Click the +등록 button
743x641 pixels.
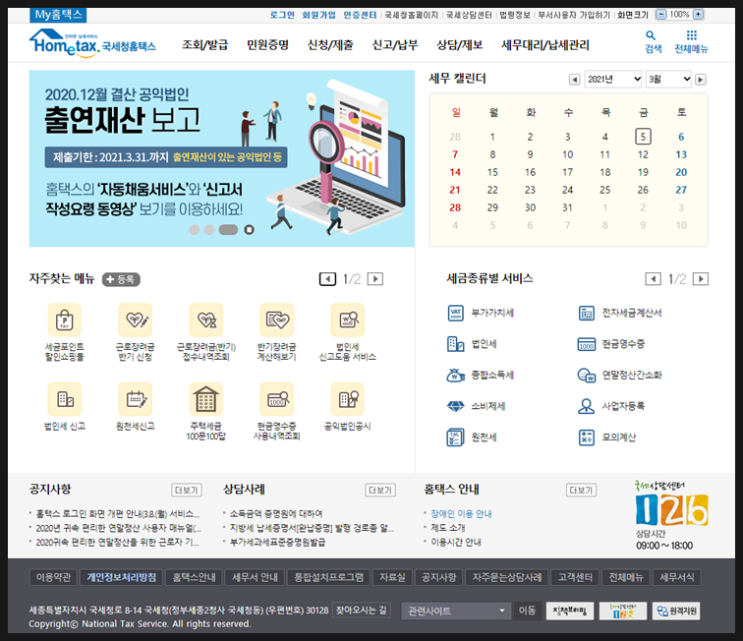pyautogui.click(x=121, y=280)
